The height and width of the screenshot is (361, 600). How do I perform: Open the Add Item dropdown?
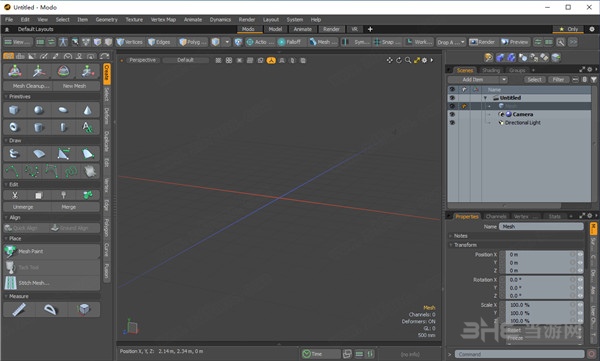tap(478, 80)
